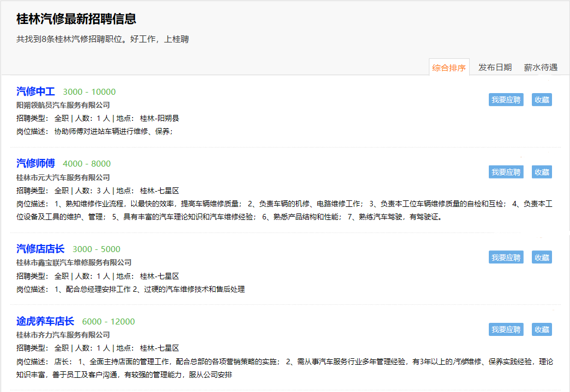This screenshot has width=570, height=392.
Task: Click 收藏 for the 汽修师傅 job
Action: (x=542, y=172)
